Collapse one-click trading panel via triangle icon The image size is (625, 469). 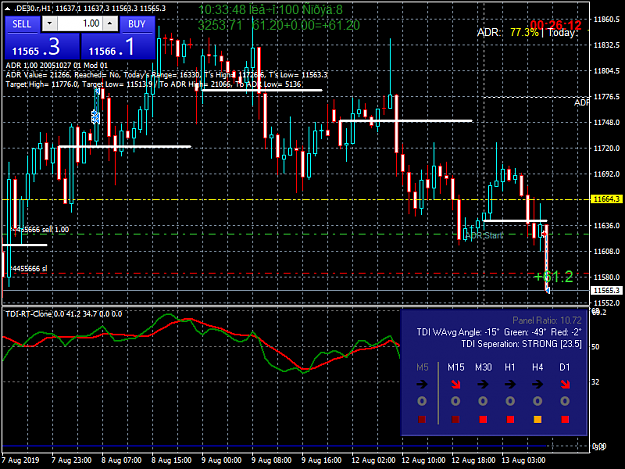[x=7, y=8]
